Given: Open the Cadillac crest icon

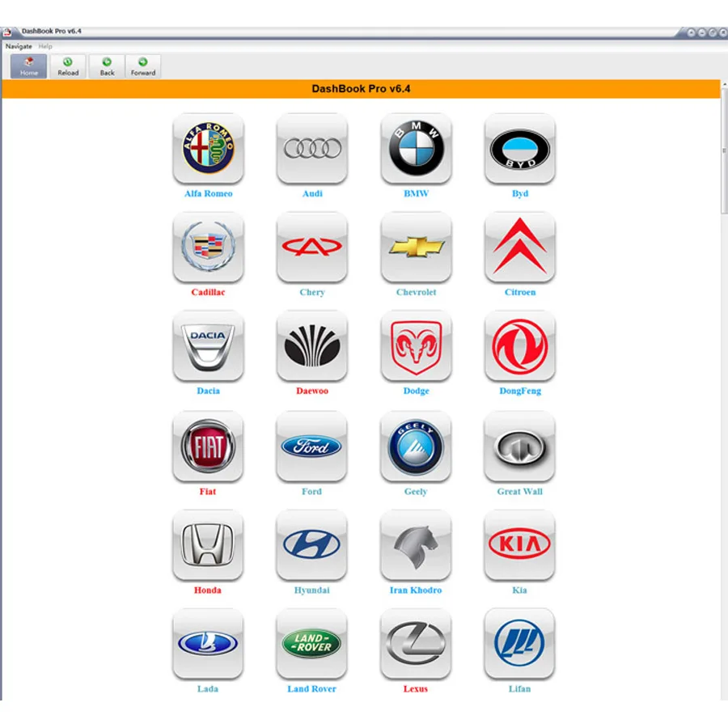Looking at the screenshot, I should coord(208,247).
